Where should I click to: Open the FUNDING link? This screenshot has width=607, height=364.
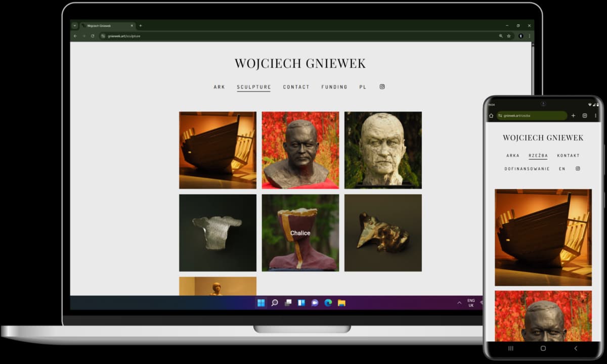click(x=334, y=87)
